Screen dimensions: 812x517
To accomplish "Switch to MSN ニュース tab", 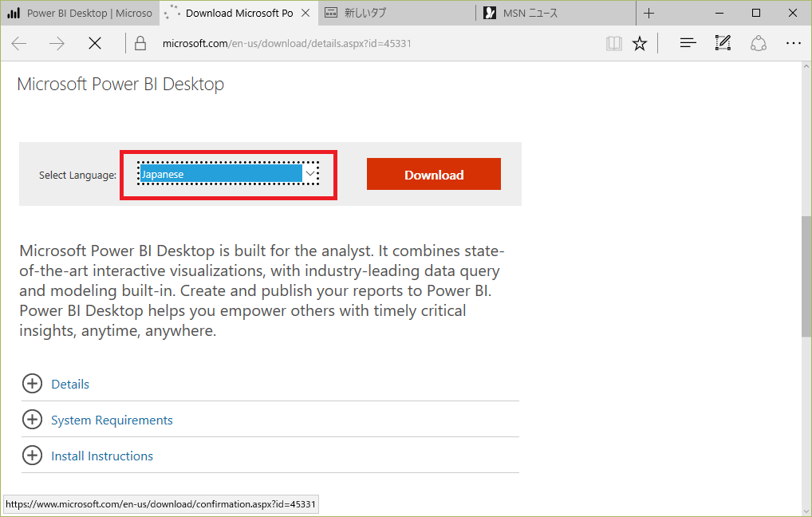I will click(556, 13).
